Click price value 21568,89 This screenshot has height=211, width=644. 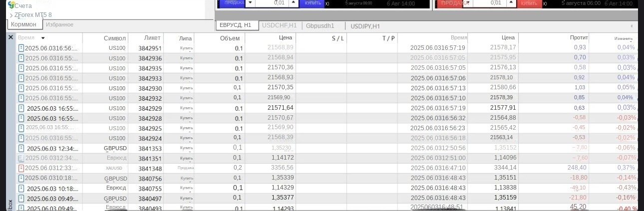(x=281, y=47)
